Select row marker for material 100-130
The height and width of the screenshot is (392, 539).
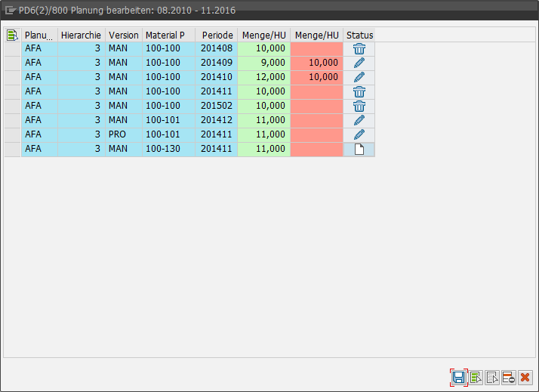pos(12,150)
